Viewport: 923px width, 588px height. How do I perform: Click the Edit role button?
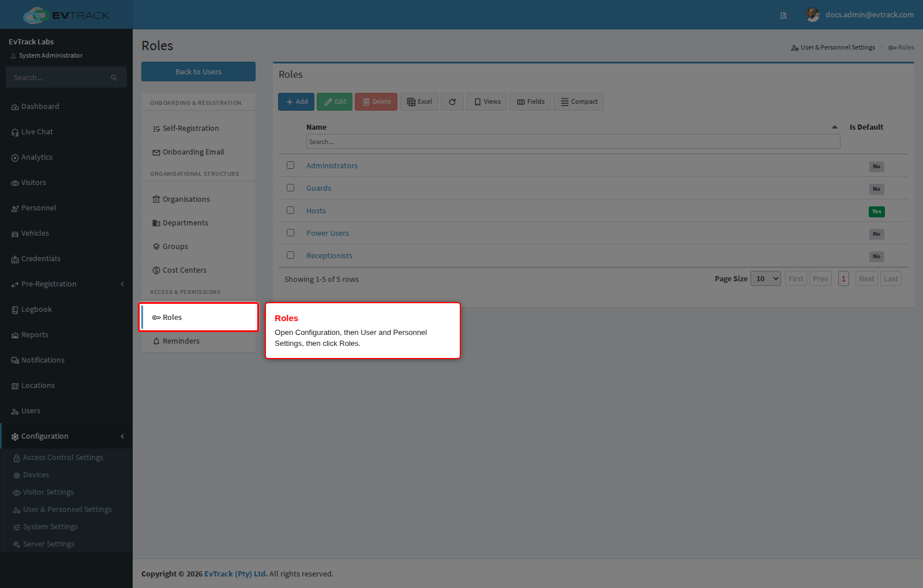[x=335, y=102]
